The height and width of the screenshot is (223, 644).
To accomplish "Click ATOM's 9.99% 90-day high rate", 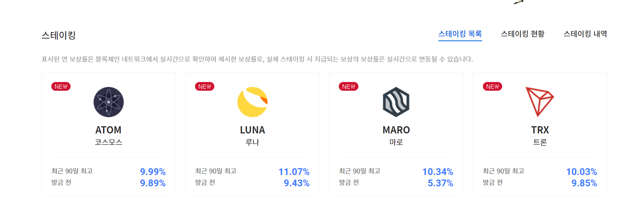I will pos(153,172).
